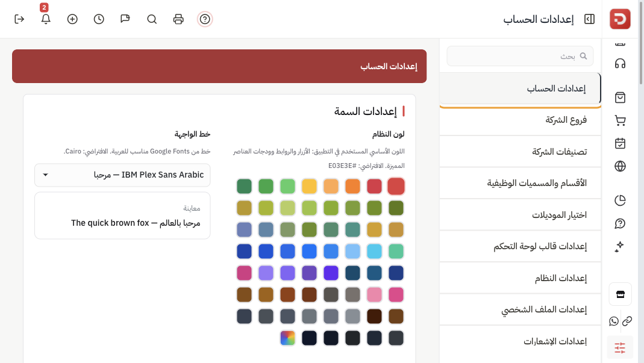Choose the rainbow custom color picker swatch
Image resolution: width=644 pixels, height=363 pixels.
(287, 338)
